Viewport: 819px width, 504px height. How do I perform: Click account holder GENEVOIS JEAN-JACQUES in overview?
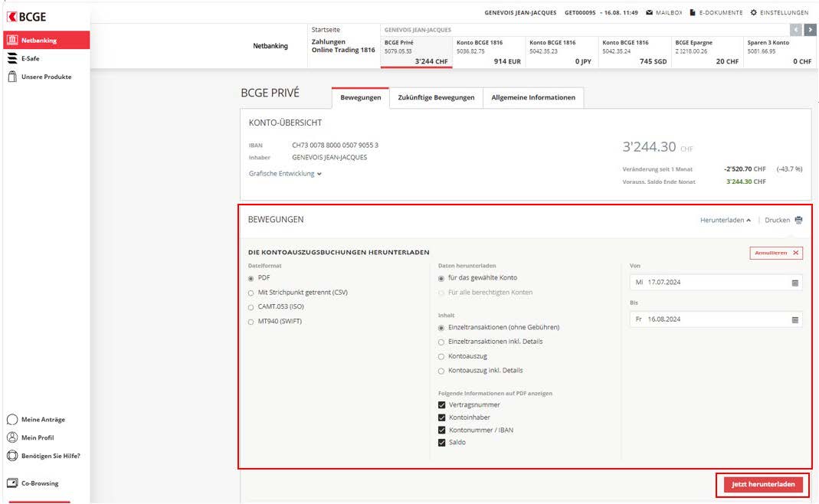[x=329, y=157]
